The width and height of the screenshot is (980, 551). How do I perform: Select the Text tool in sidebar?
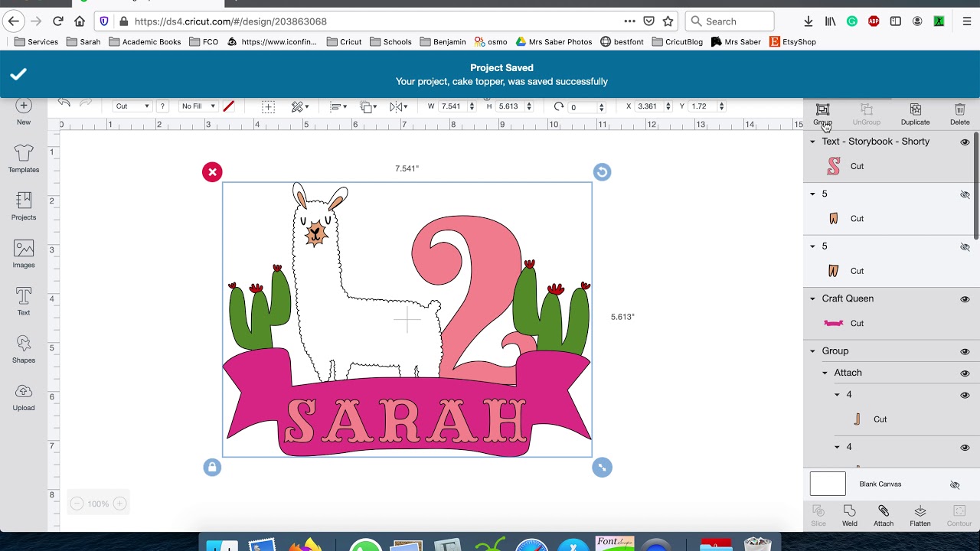[x=24, y=302]
